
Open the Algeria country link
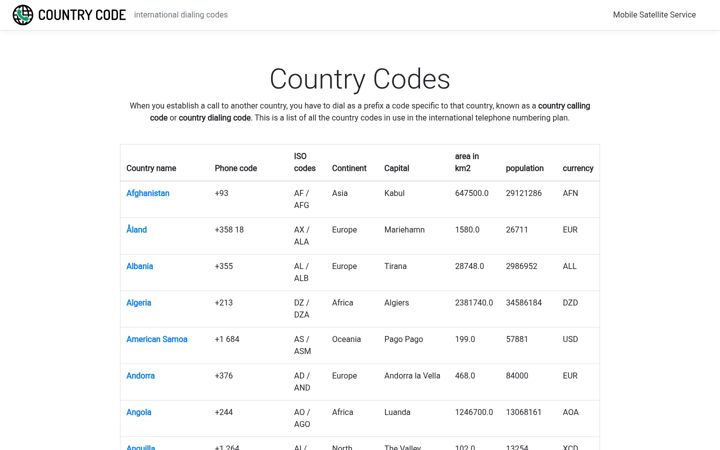pos(139,303)
